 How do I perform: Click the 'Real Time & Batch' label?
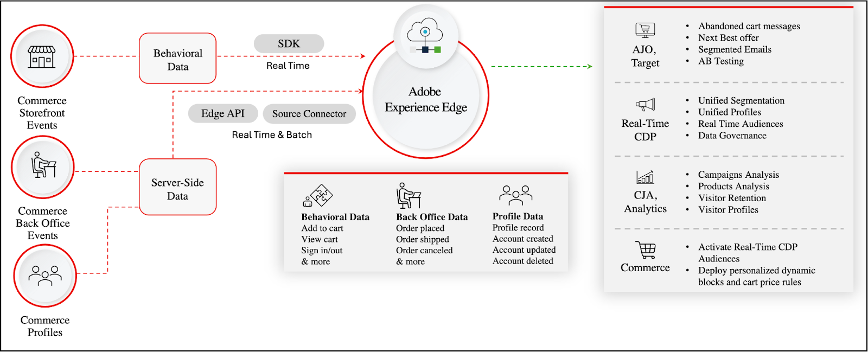pyautogui.click(x=272, y=135)
